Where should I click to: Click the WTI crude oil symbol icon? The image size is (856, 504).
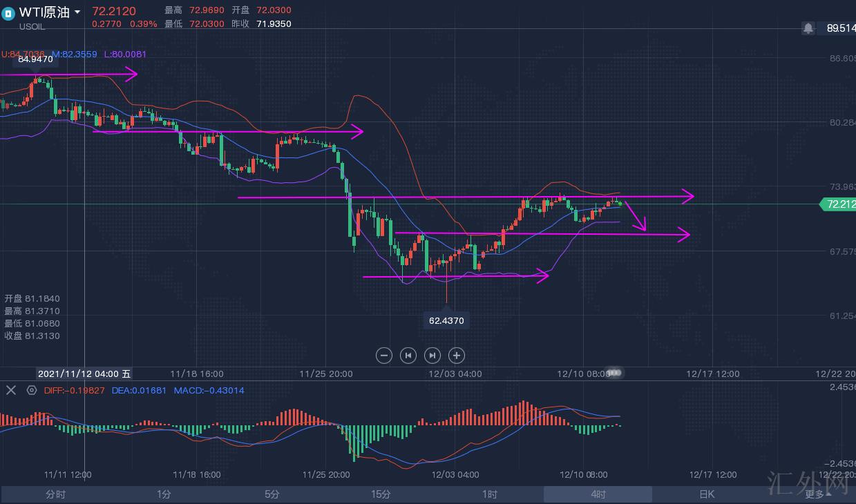click(x=8, y=13)
